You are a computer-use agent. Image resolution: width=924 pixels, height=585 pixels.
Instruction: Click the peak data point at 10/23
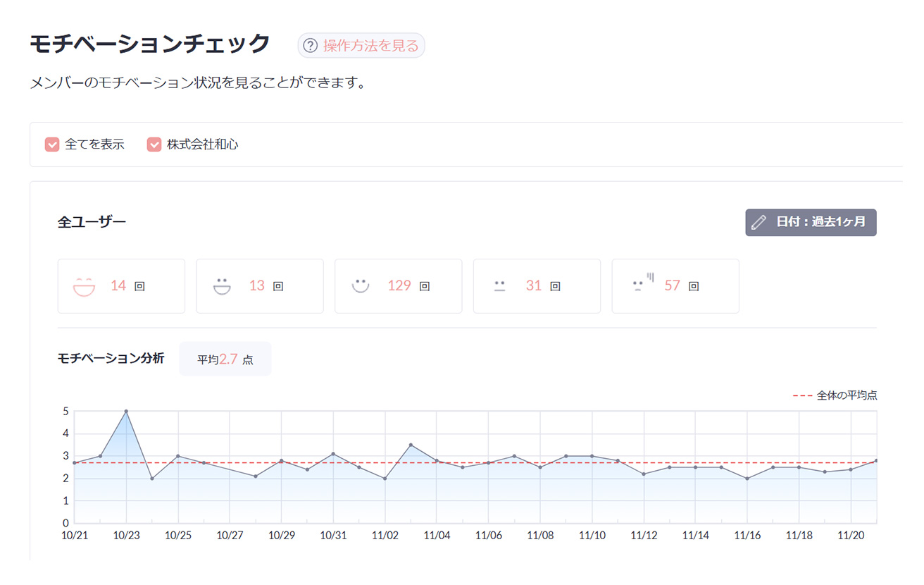(x=126, y=411)
